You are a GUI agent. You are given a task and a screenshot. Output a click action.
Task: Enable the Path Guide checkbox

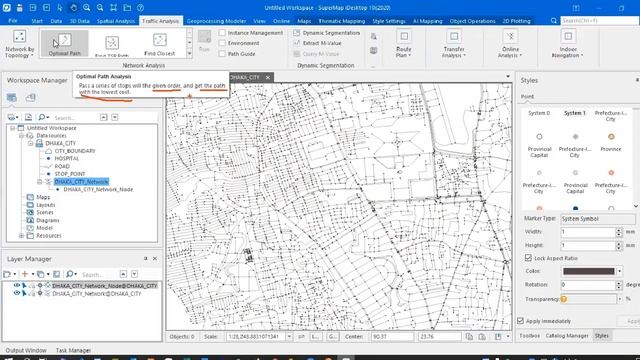click(222, 53)
